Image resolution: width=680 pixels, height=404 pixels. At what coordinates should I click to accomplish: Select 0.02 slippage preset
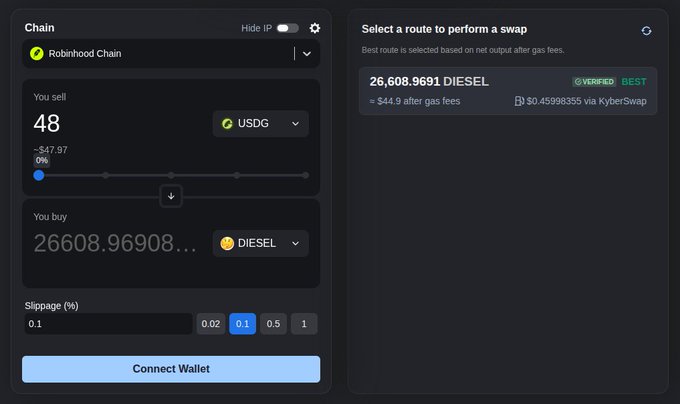pos(211,324)
